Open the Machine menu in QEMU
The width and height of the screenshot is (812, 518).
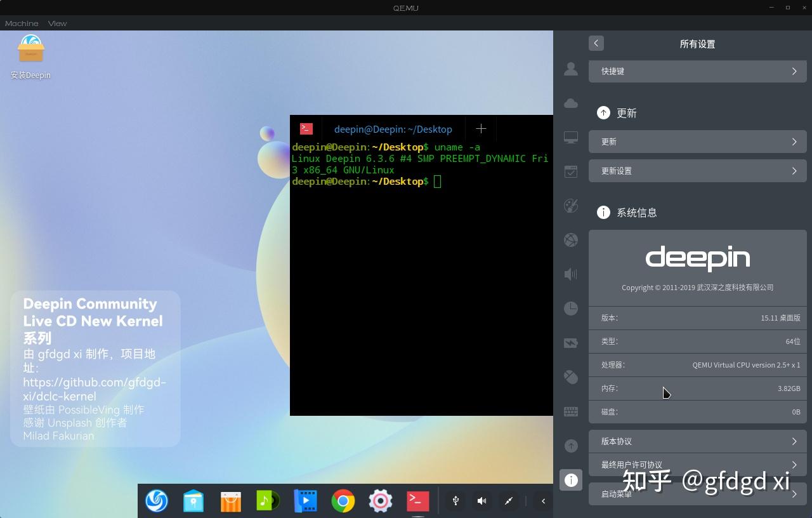point(22,23)
